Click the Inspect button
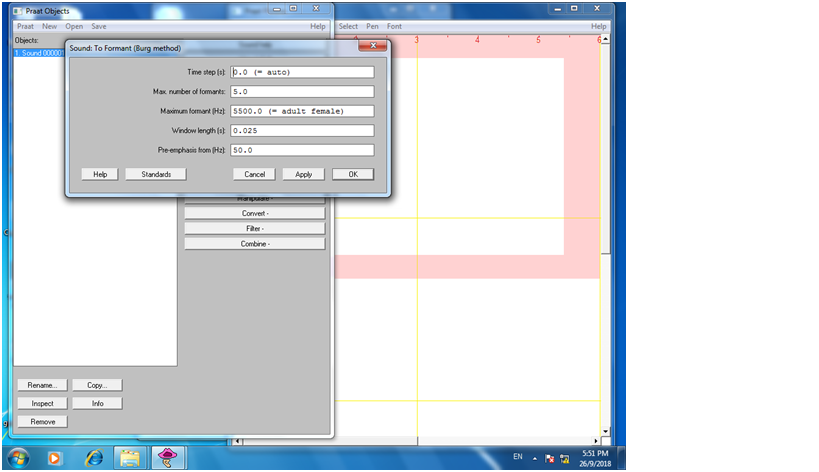The image size is (819, 472). [42, 404]
